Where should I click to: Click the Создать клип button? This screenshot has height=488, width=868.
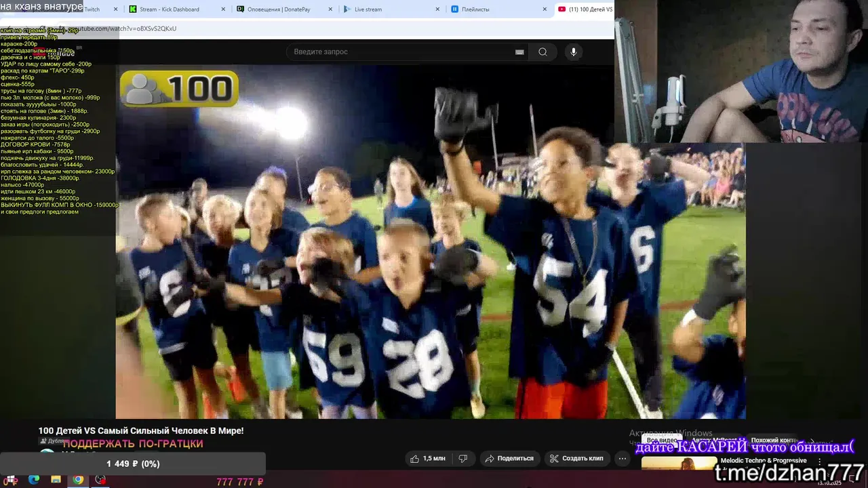[x=576, y=458]
